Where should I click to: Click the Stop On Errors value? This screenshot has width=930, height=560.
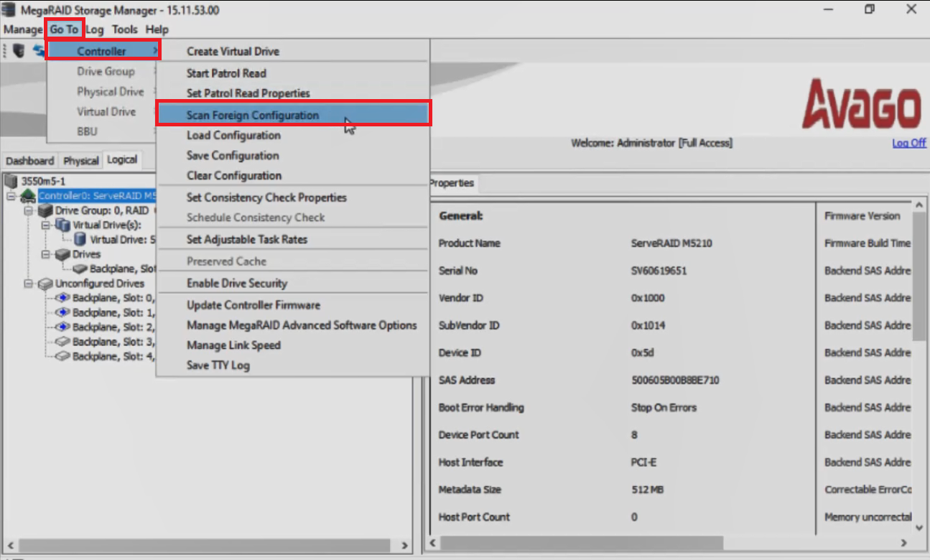(x=664, y=408)
